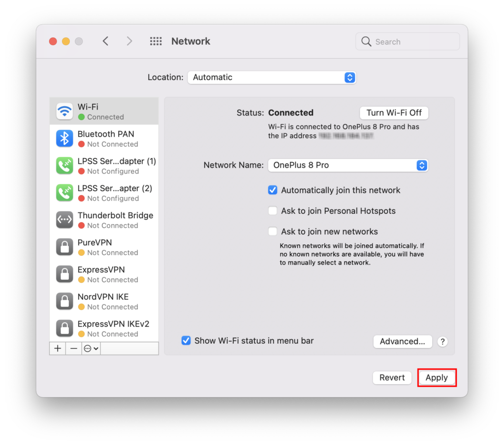Minimize window with the yellow button

tap(66, 41)
